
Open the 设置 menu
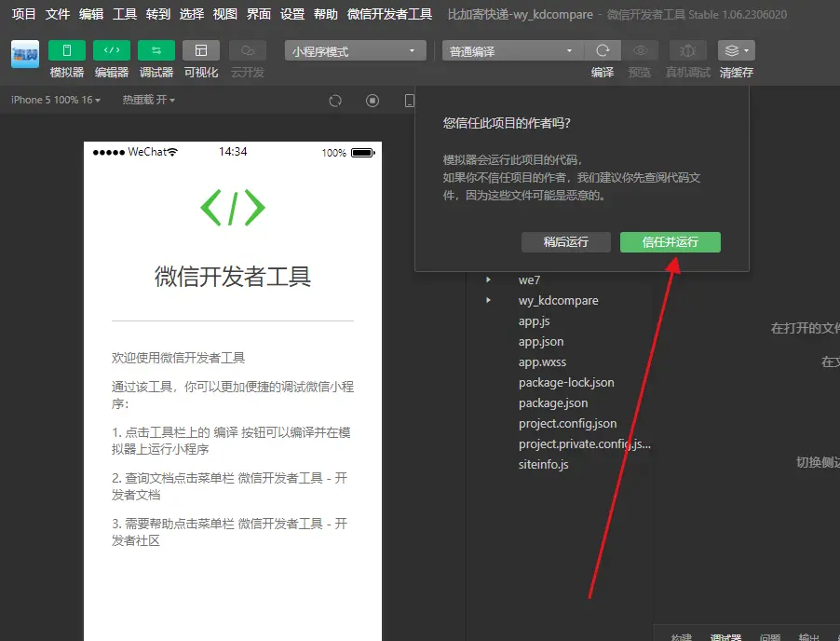[x=292, y=14]
